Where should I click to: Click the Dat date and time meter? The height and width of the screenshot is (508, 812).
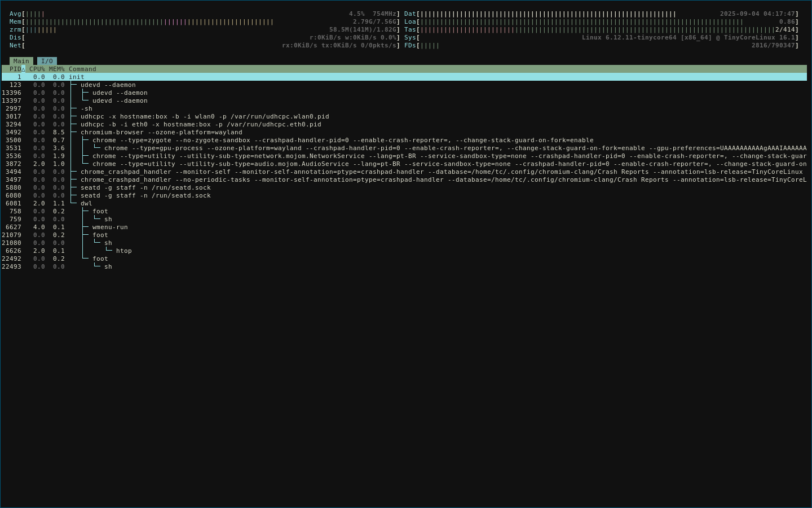pyautogui.click(x=602, y=14)
